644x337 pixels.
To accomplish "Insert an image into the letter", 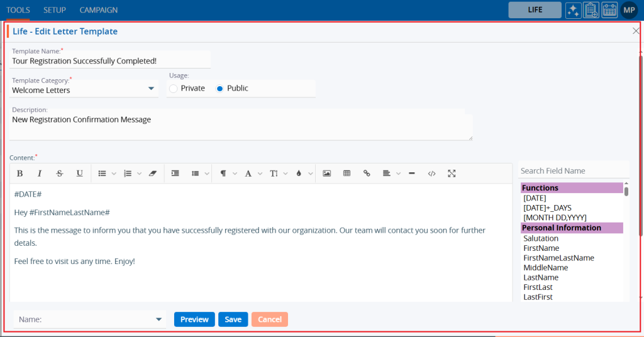I will click(326, 174).
